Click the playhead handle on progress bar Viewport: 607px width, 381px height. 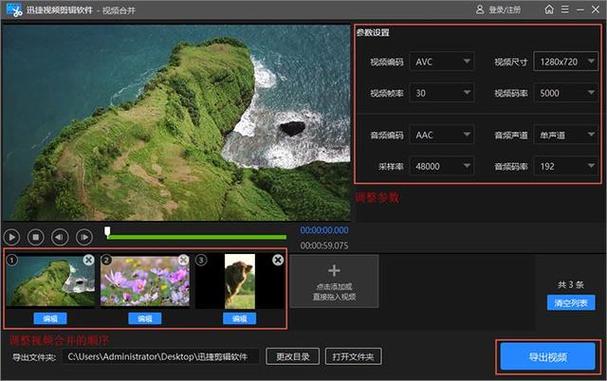pyautogui.click(x=107, y=232)
